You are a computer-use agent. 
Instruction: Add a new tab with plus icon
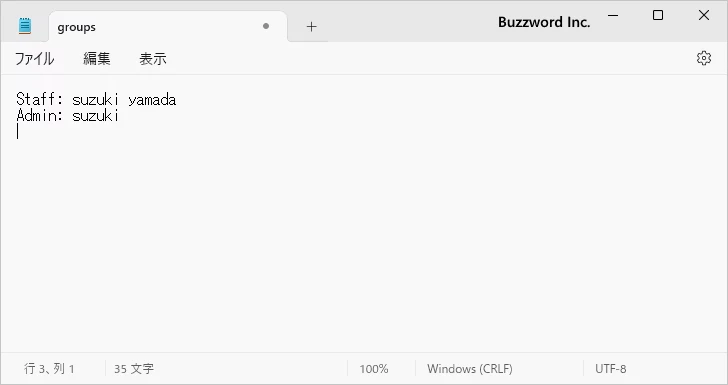[x=312, y=27]
